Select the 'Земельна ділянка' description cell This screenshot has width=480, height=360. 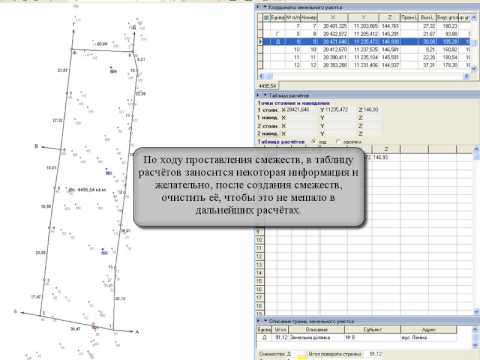tap(316, 337)
